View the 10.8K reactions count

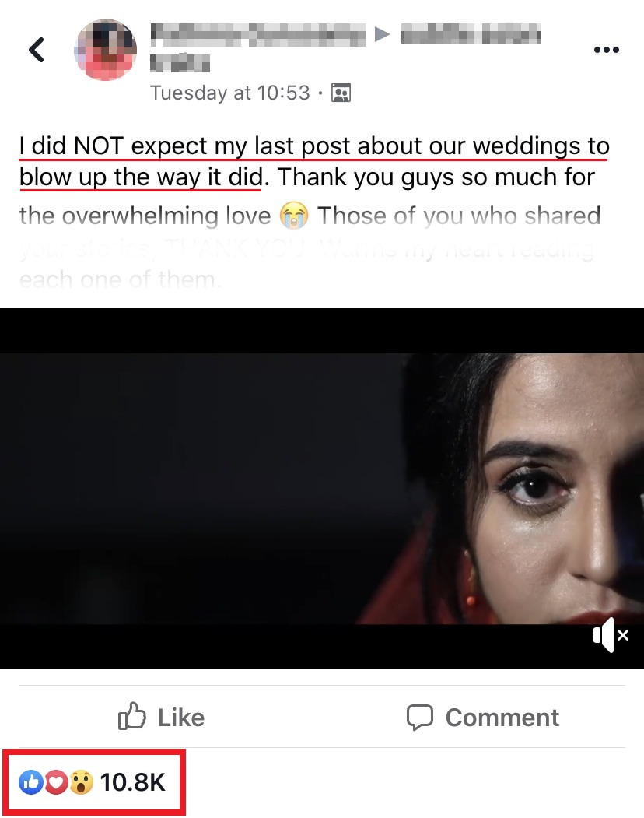click(x=132, y=782)
